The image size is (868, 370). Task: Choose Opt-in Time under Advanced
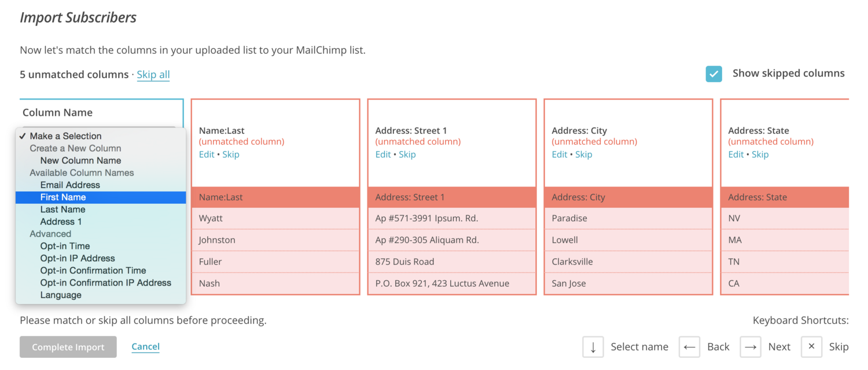click(x=65, y=246)
